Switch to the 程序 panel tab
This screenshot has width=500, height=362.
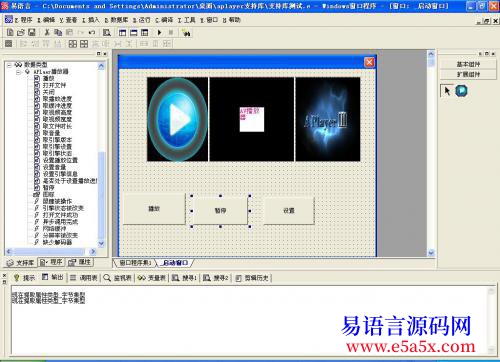pos(51,262)
